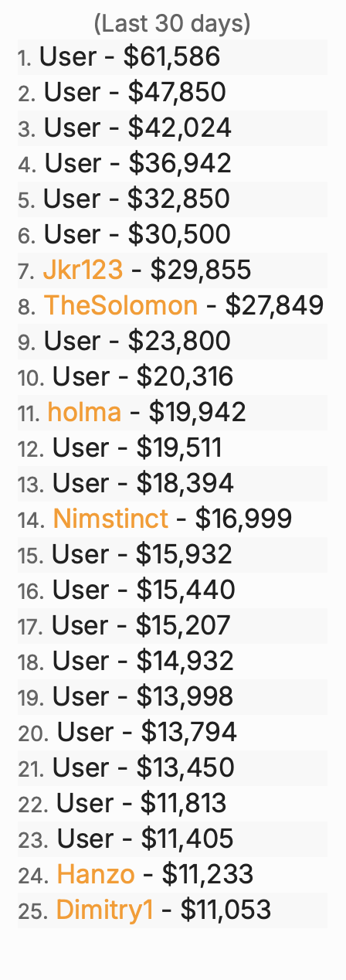The width and height of the screenshot is (346, 980).
Task: Click the $15,932 ranked row
Action: tap(173, 554)
